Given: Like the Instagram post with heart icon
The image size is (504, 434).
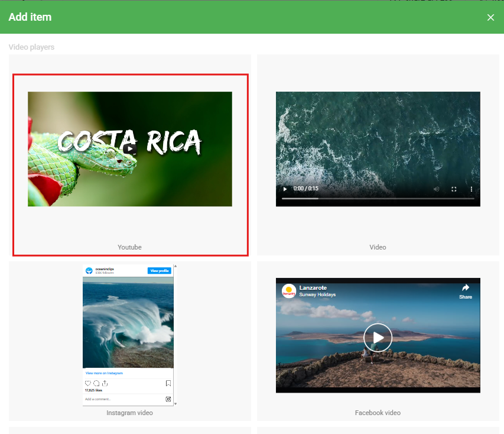Looking at the screenshot, I should pos(88,383).
